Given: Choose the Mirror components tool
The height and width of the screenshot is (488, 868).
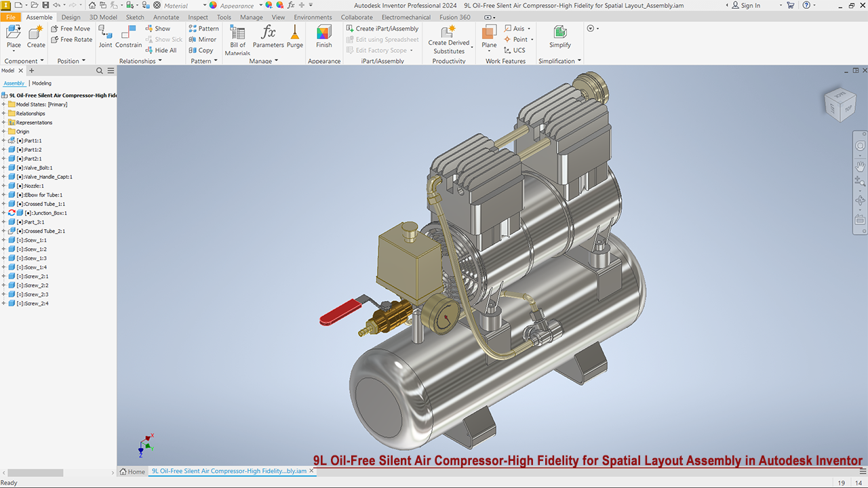Looking at the screenshot, I should (203, 39).
